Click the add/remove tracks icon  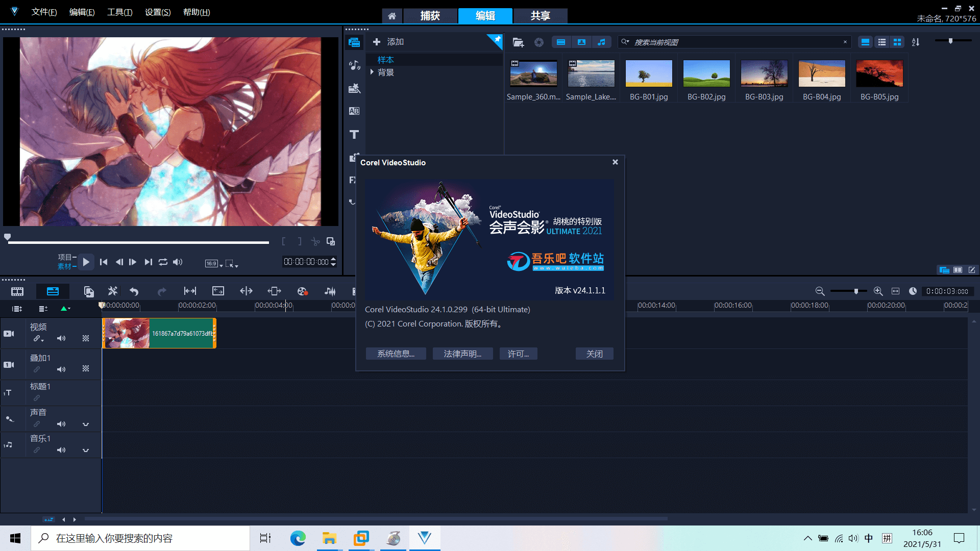[43, 309]
